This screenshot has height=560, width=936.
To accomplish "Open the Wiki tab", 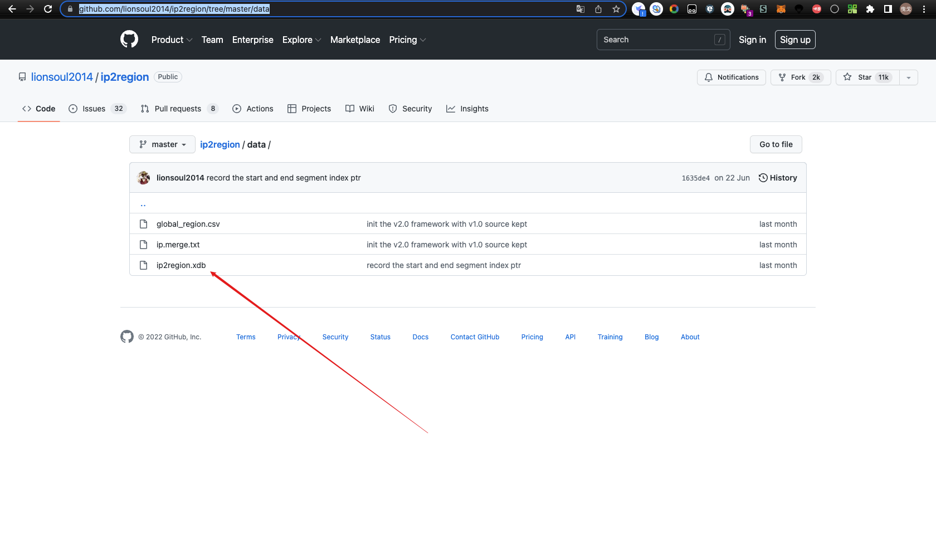I will click(x=360, y=109).
